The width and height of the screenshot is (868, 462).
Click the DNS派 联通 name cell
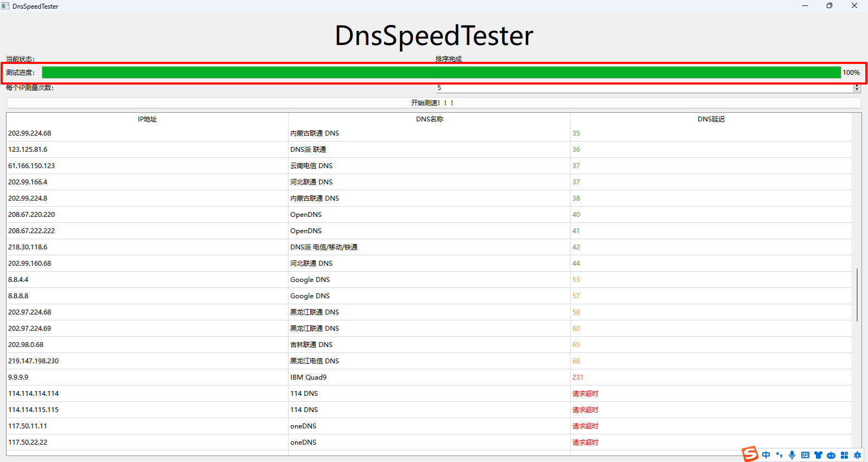tap(429, 149)
